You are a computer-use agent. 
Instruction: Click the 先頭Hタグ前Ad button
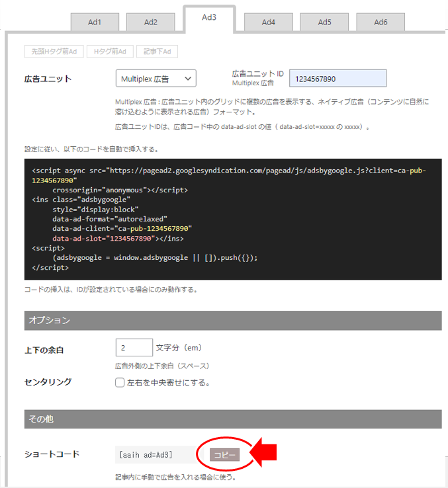click(54, 52)
